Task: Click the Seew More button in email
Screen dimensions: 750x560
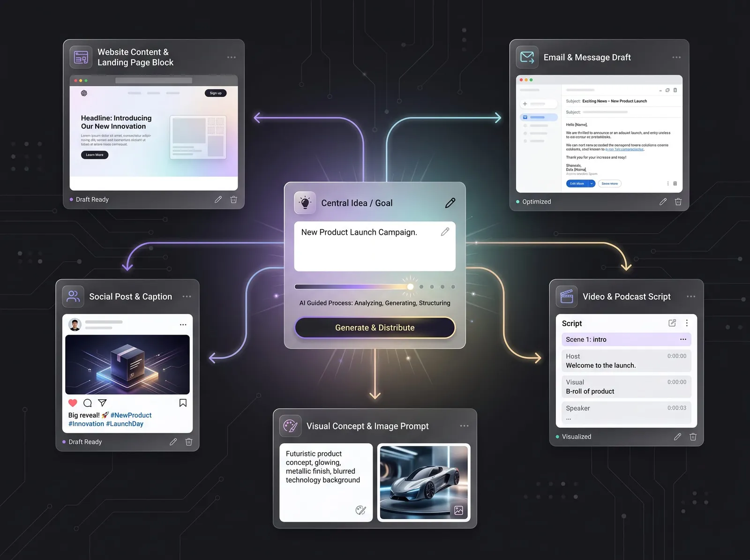Action: (609, 184)
